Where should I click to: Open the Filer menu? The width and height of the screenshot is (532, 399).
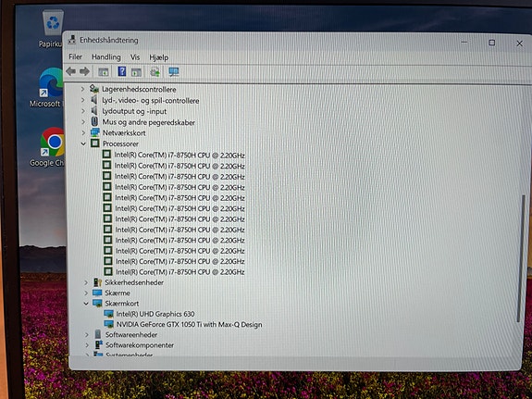coord(75,56)
